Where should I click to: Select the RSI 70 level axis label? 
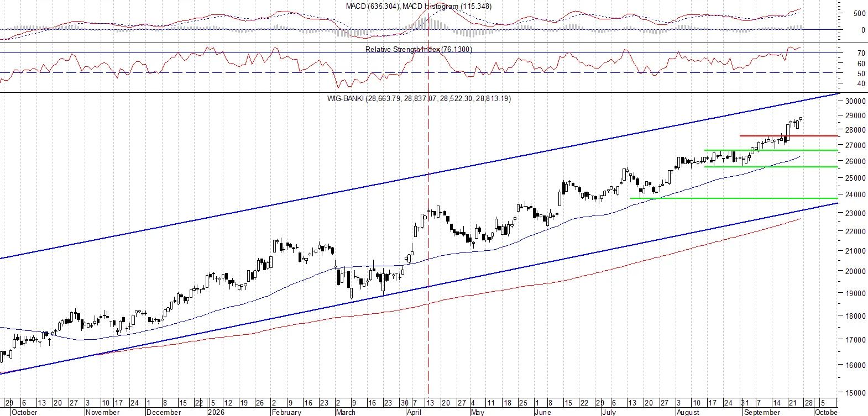(x=861, y=53)
